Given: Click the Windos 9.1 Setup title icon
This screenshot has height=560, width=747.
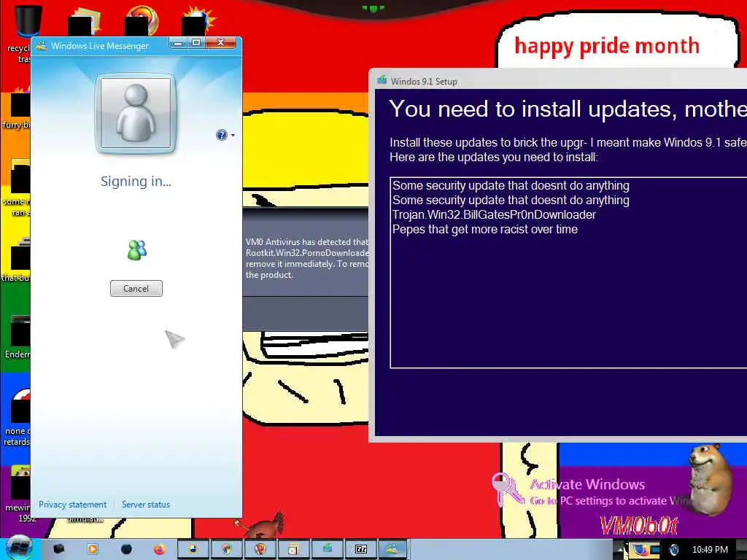Looking at the screenshot, I should coord(382,80).
